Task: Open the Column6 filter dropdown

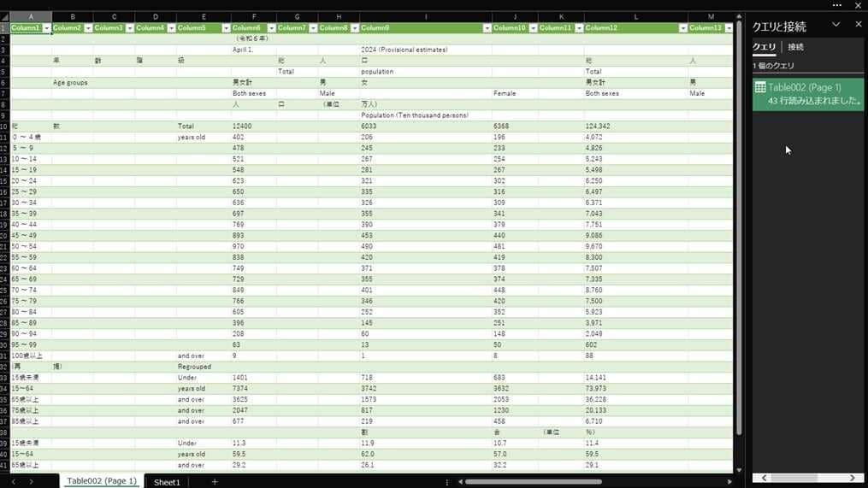Action: 270,28
